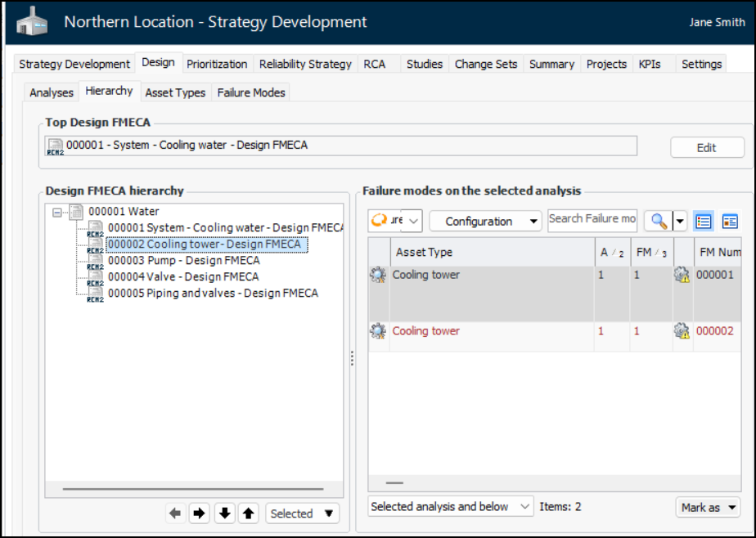The image size is (756, 538).
Task: Open the Reliability Strategy tab
Action: pos(305,64)
